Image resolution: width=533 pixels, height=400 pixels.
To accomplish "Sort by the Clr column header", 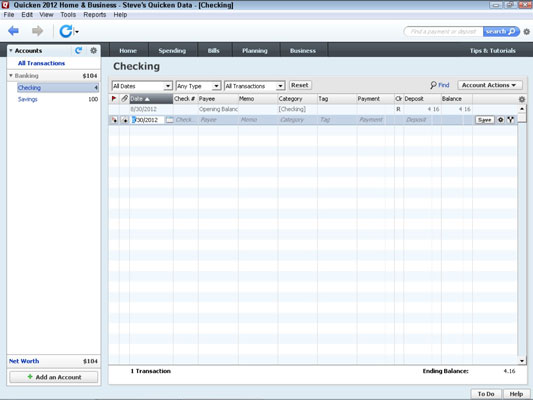I will [x=399, y=99].
